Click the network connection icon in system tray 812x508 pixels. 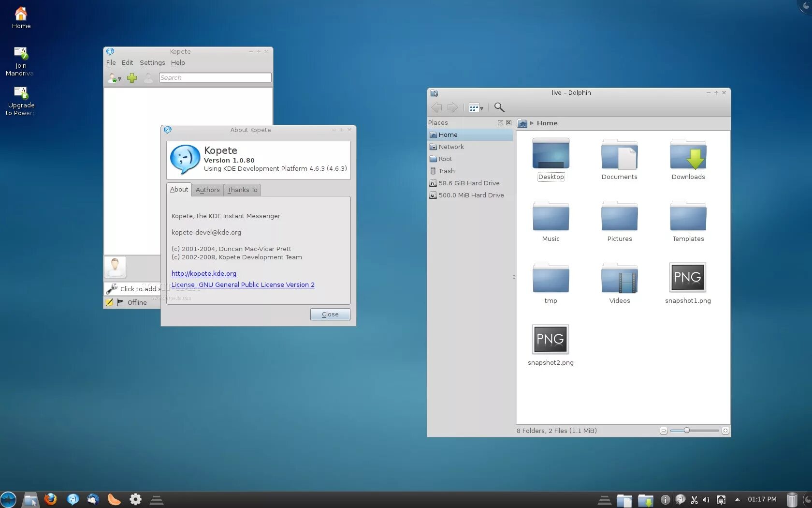point(721,500)
